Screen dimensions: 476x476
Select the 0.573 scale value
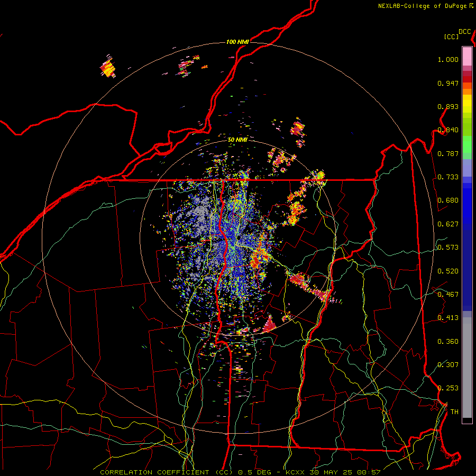pyautogui.click(x=448, y=248)
